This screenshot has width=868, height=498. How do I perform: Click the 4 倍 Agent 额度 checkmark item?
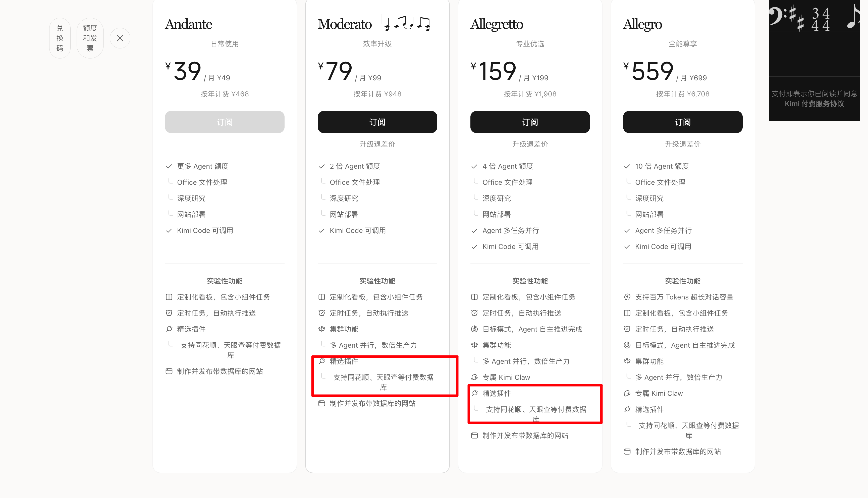click(x=502, y=166)
